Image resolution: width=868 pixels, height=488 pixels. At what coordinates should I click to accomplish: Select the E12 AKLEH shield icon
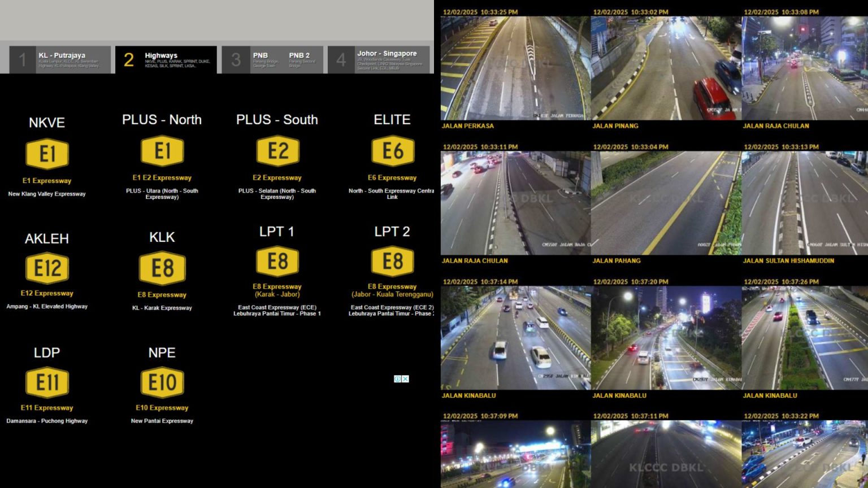47,268
